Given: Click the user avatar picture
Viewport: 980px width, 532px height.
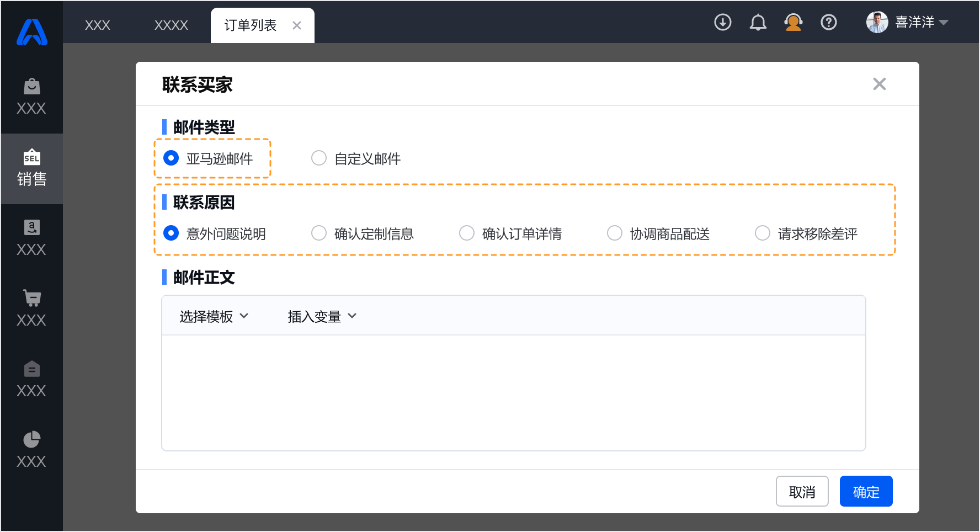Looking at the screenshot, I should tap(877, 22).
